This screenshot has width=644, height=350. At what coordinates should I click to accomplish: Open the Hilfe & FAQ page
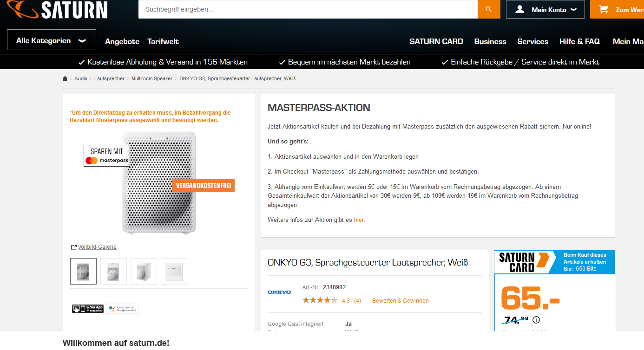pyautogui.click(x=579, y=41)
